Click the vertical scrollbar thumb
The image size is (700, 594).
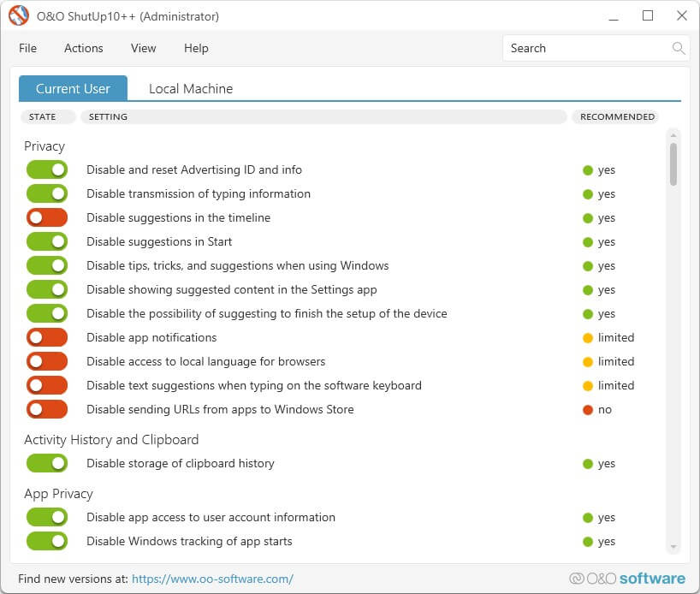673,164
